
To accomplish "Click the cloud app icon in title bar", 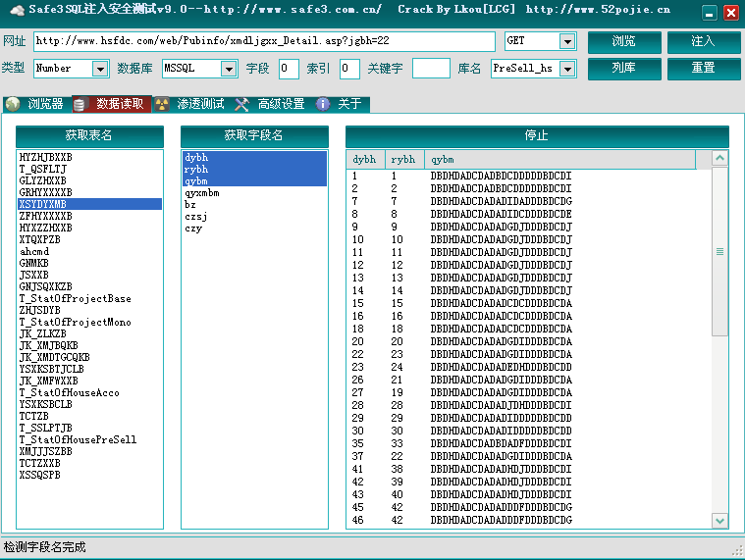I will coord(17,10).
